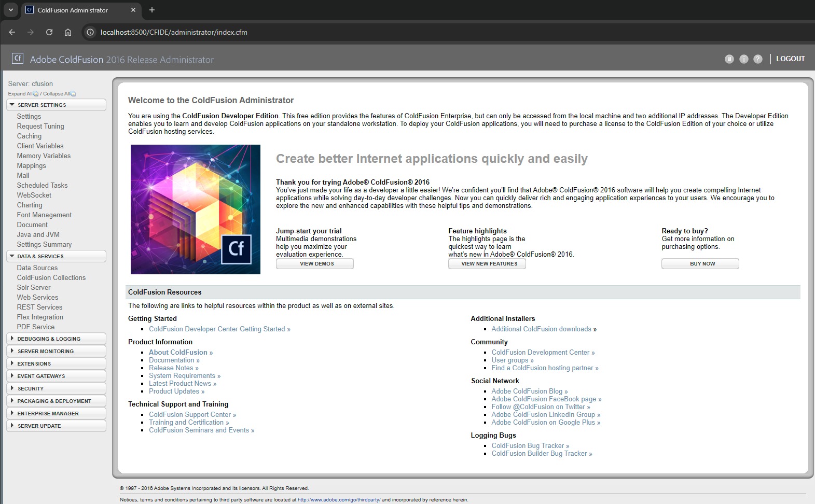The width and height of the screenshot is (815, 504).
Task: Open Scheduled Tasks in the sidebar
Action: tap(42, 185)
